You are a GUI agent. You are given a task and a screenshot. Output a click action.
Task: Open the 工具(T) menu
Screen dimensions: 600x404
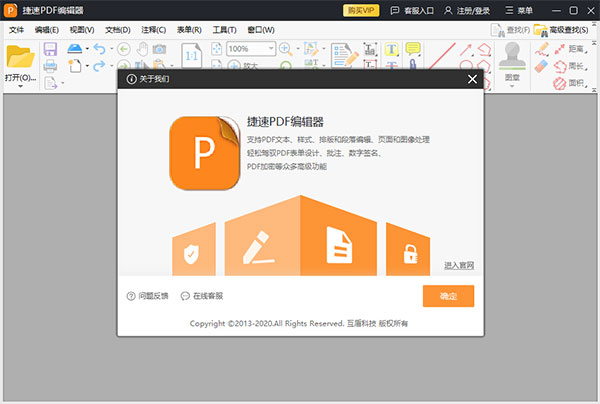pyautogui.click(x=224, y=30)
